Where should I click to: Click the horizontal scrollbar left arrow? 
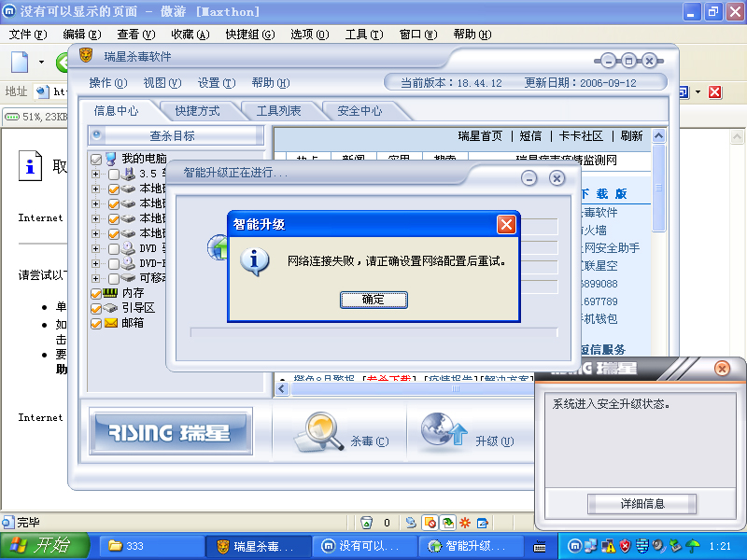(282, 389)
